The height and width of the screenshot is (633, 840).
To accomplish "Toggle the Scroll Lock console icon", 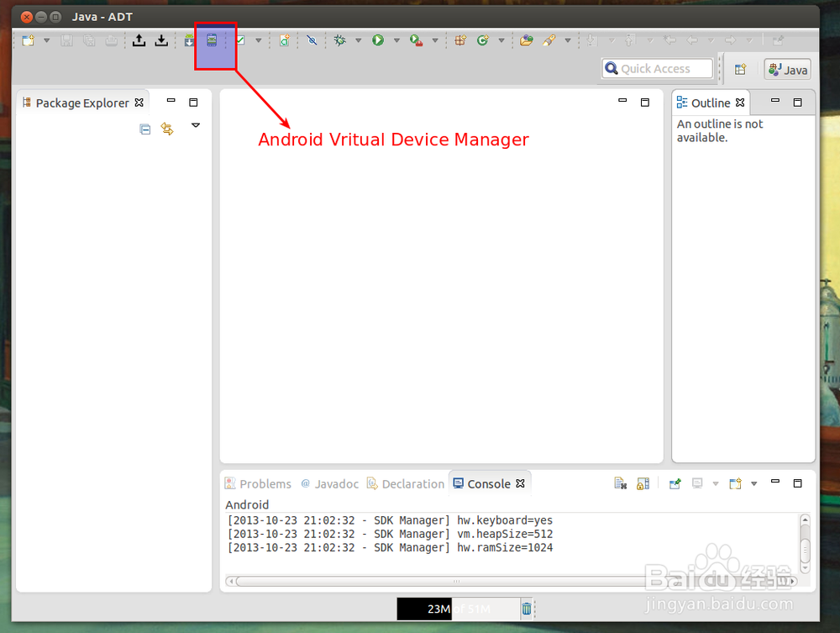I will pos(643,483).
